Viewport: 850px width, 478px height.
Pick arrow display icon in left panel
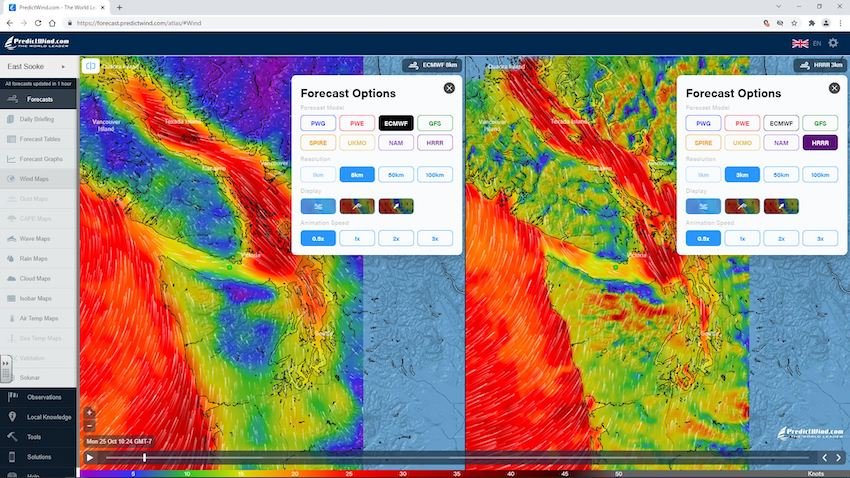click(396, 206)
